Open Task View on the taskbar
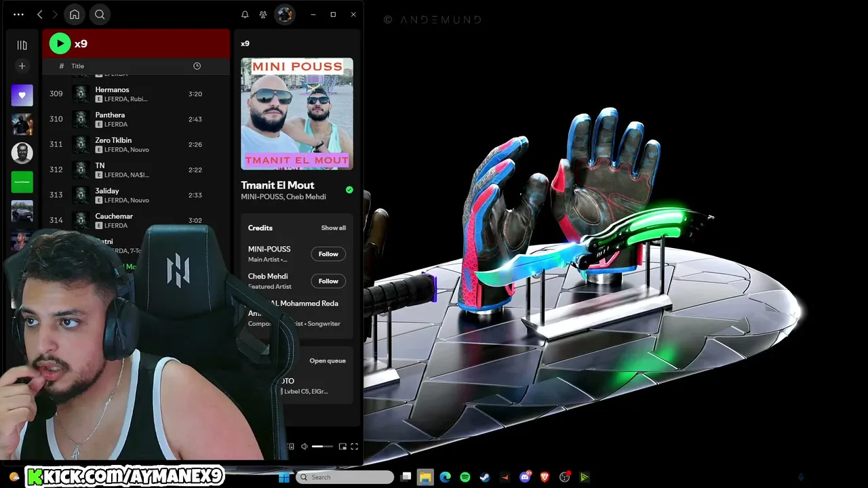The width and height of the screenshot is (868, 488). 406,477
